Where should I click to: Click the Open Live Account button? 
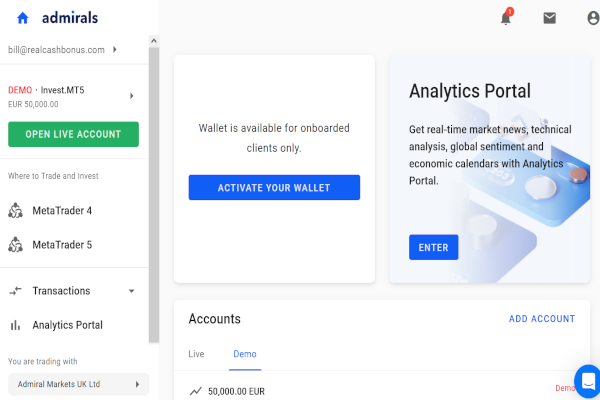point(73,134)
